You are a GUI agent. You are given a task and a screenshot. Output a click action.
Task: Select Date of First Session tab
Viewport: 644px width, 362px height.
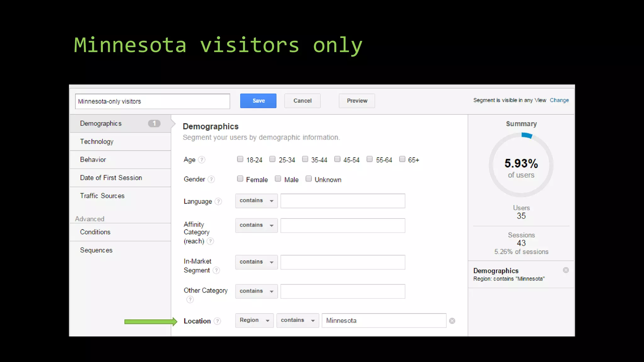click(x=120, y=178)
